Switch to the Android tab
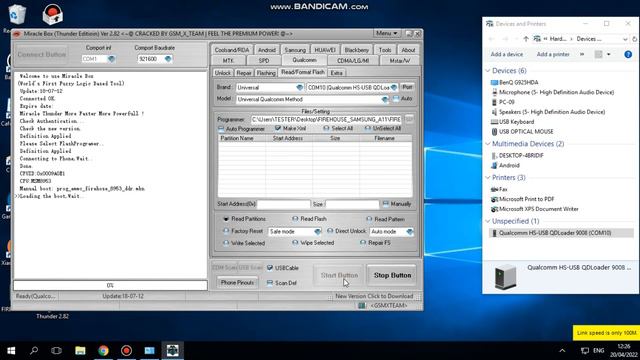 (x=267, y=50)
